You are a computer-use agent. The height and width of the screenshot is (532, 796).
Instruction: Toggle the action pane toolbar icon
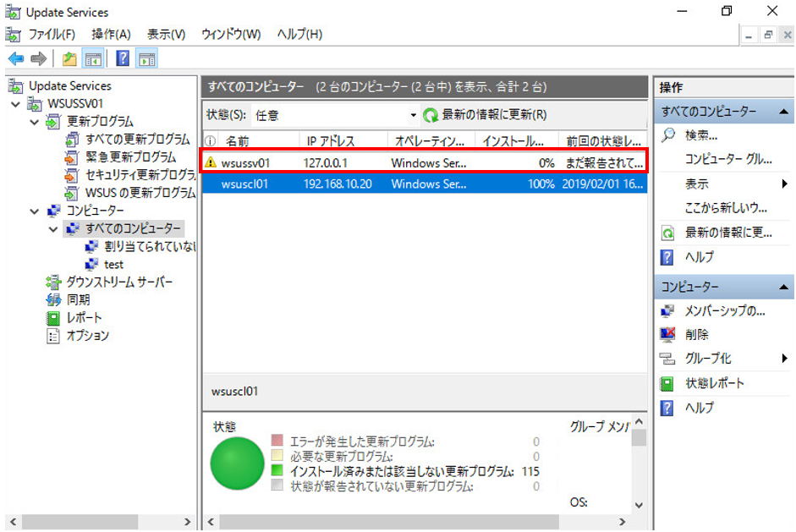147,59
